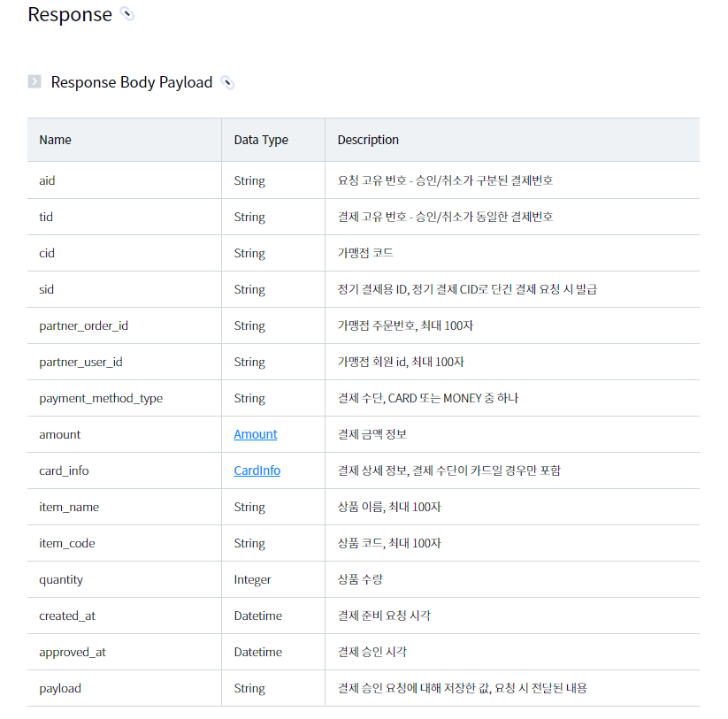
Task: Click the card_info field name
Action: (64, 470)
